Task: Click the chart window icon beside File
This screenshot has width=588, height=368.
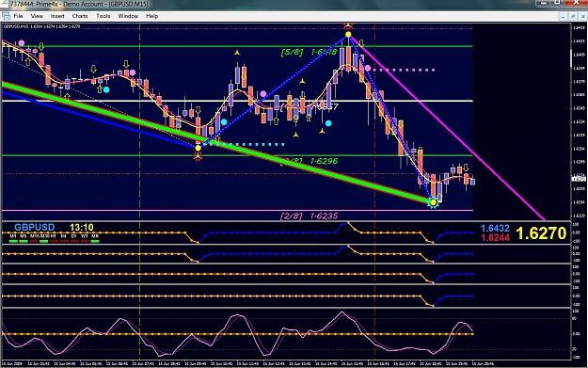Action: point(6,16)
